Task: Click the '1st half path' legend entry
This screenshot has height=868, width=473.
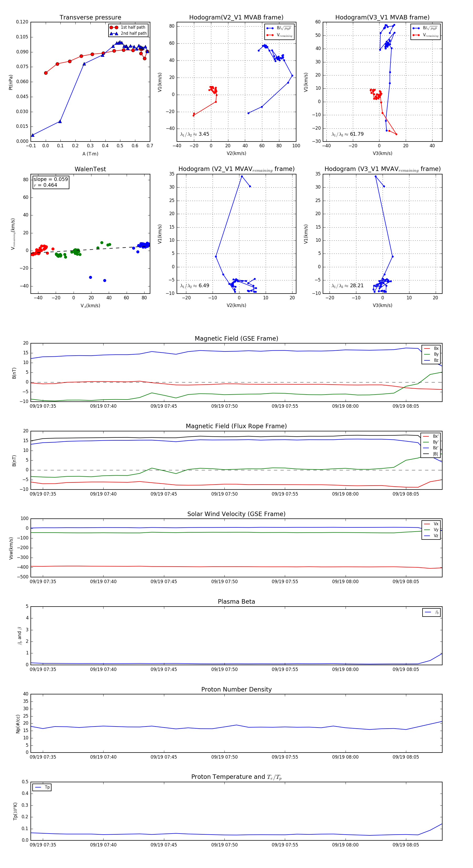Action: click(x=128, y=27)
